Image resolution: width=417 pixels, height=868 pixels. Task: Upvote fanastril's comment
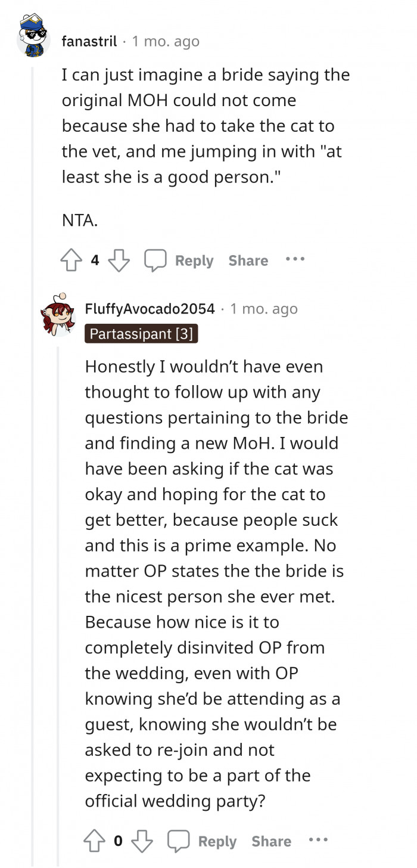tap(71, 260)
